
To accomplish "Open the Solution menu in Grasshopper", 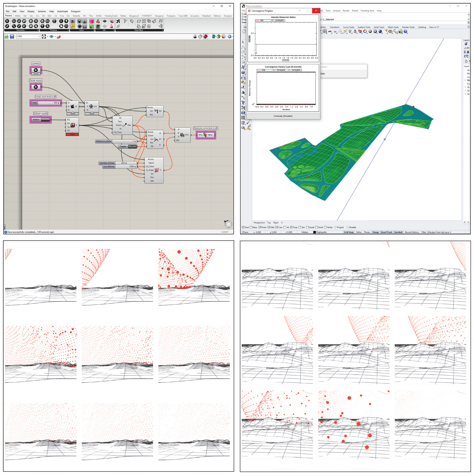I will pyautogui.click(x=42, y=11).
